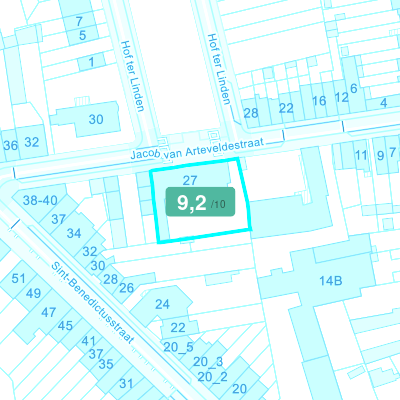Click the 9,2/10 score badge
Image resolution: width=400 pixels, height=400 pixels.
200,202
